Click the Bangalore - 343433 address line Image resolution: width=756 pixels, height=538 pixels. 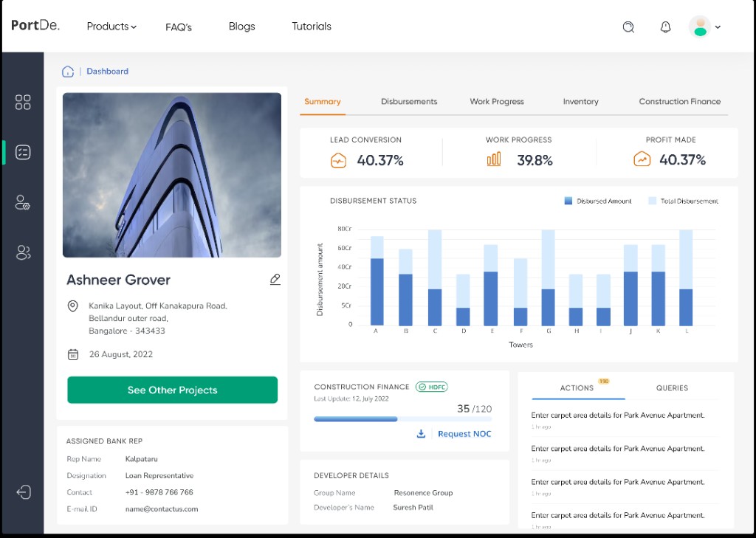click(127, 331)
